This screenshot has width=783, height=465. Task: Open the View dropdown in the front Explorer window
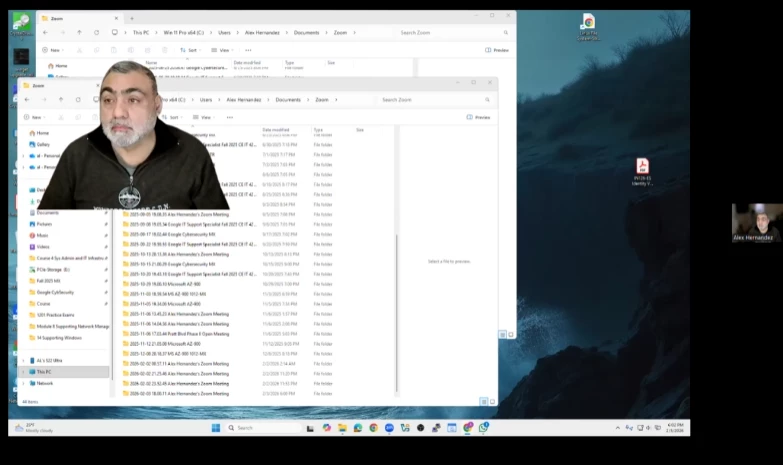coord(204,117)
